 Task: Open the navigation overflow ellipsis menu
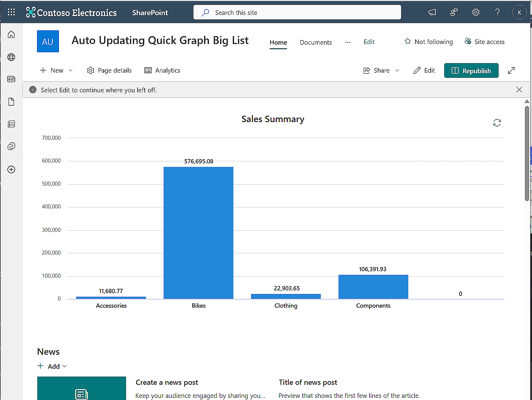click(x=348, y=42)
